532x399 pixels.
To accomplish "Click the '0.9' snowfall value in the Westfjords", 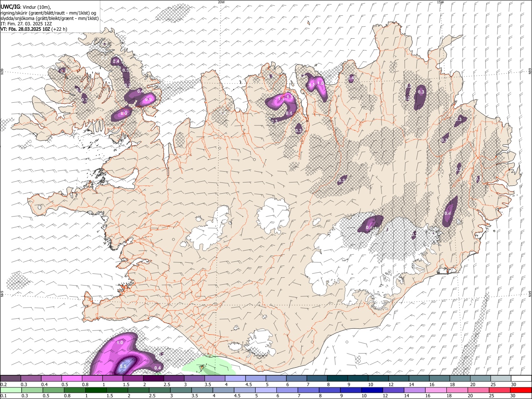I will (x=148, y=100).
